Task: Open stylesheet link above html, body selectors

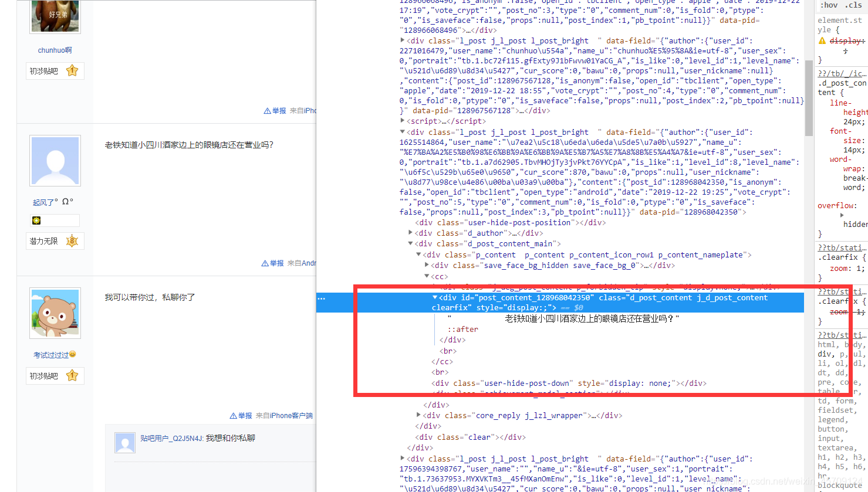Action: pyautogui.click(x=842, y=335)
